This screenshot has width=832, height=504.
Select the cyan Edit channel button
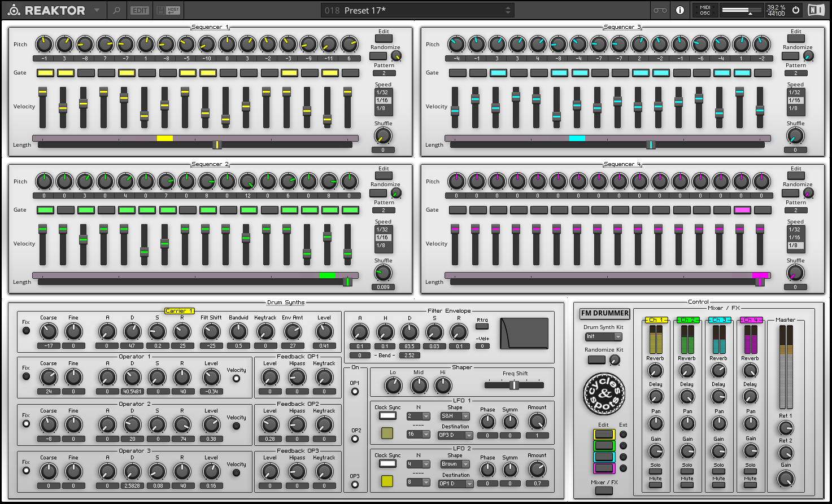point(604,457)
